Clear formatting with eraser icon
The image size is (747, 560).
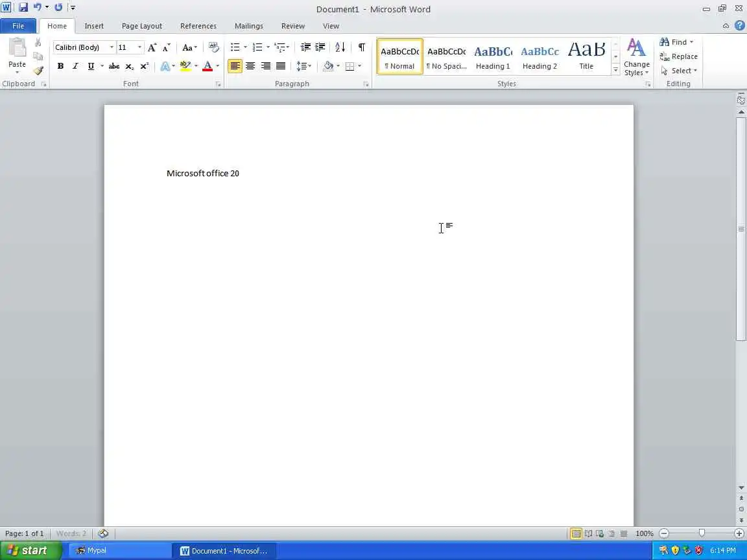pyautogui.click(x=214, y=47)
